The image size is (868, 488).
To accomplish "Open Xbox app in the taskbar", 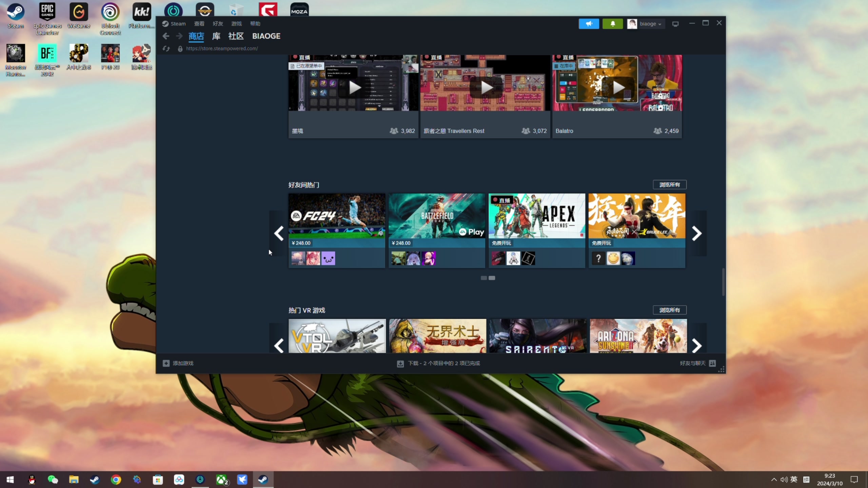I will pos(222,480).
